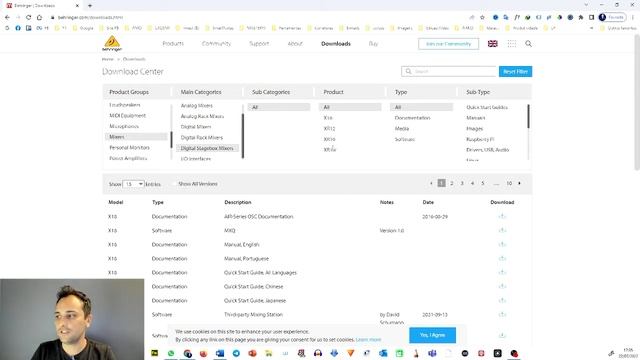This screenshot has height=360, width=640.
Task: Grab the Sub Type list scrollbar
Action: (529, 116)
